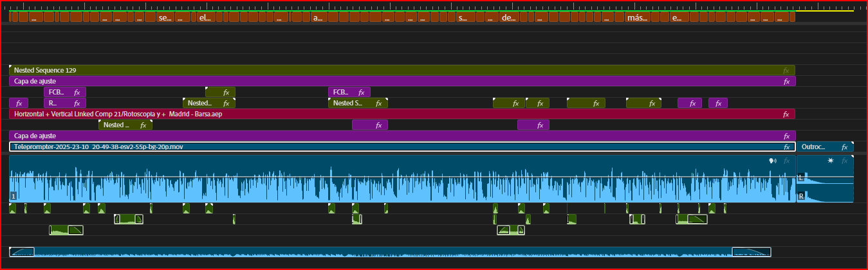
Task: Select the caption clip labeled el...
Action: point(205,18)
